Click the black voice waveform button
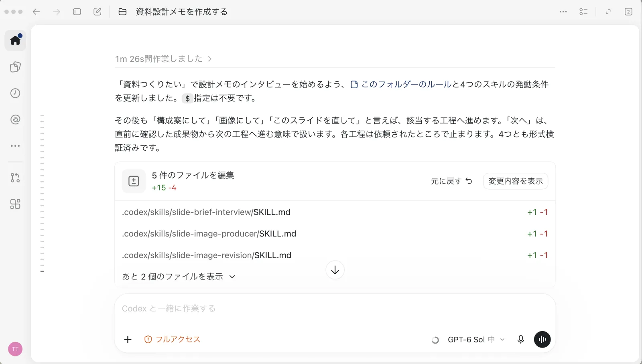Screen dimensions: 642x364 coord(542,340)
